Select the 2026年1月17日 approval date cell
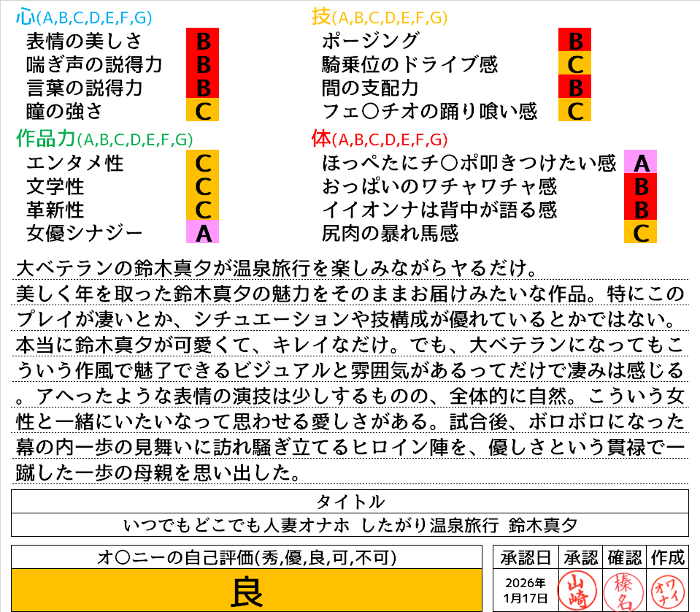The image size is (700, 612). 525,590
